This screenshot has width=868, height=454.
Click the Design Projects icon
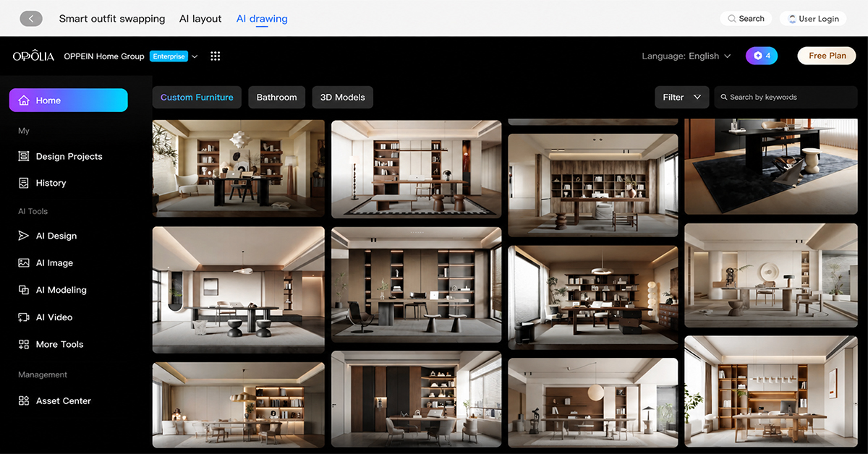(x=24, y=156)
